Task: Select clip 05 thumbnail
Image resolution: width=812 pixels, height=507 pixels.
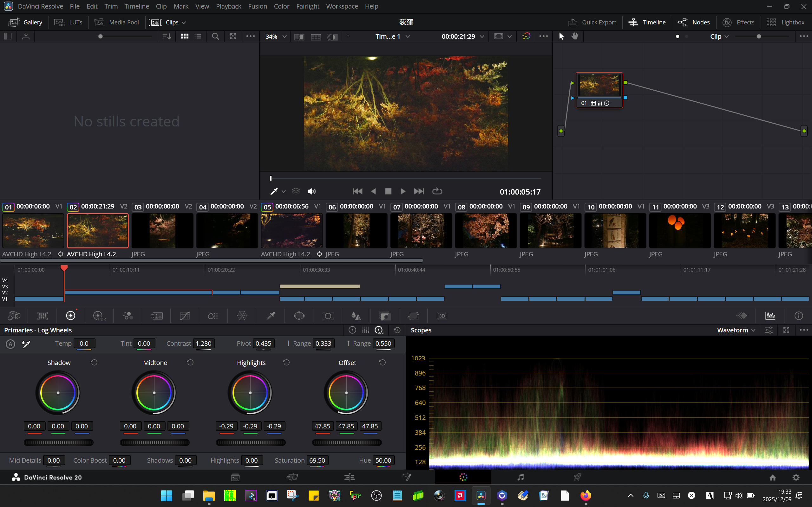Action: pos(291,231)
